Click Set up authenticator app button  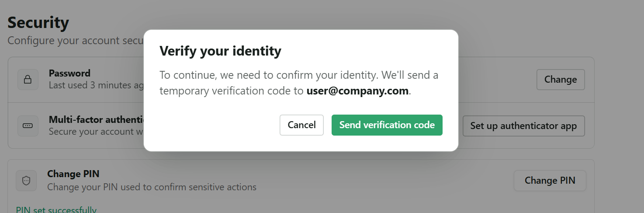523,126
